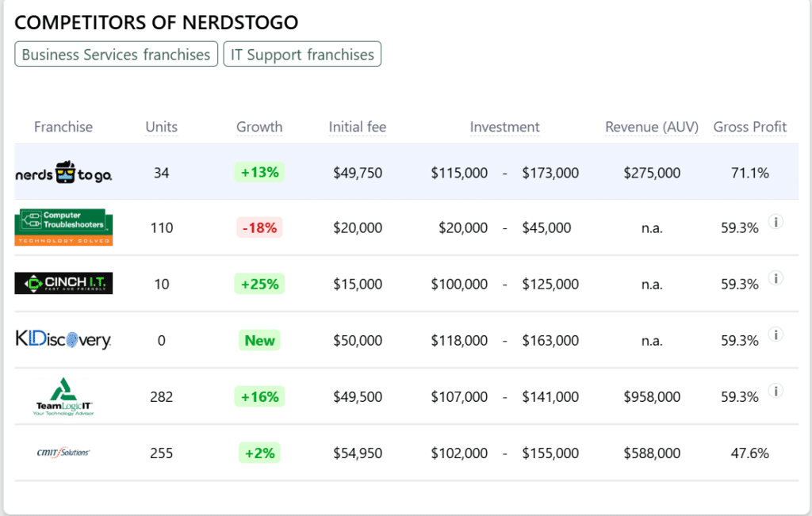Image resolution: width=812 pixels, height=516 pixels.
Task: Select the $115,000 investment minimum
Action: [x=459, y=173]
